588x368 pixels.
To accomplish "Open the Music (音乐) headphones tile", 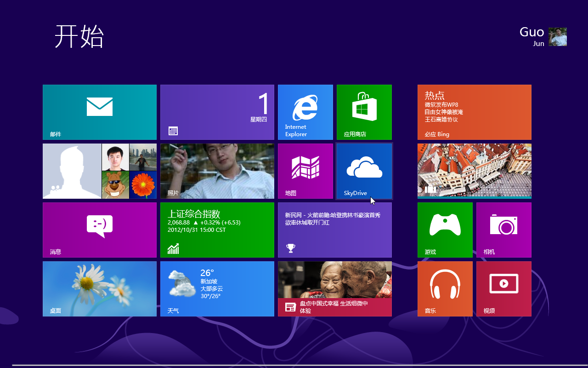I will [445, 288].
